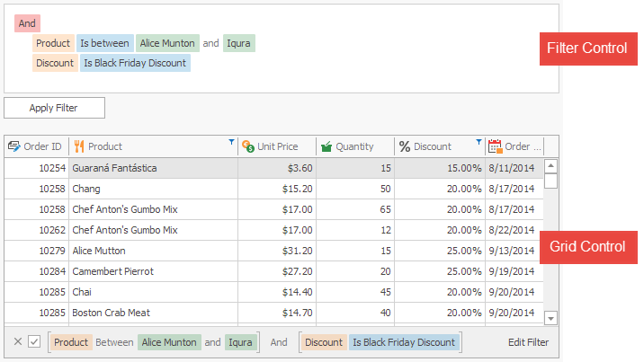Click the Order date calendar icon
The image size is (644, 362).
tap(495, 146)
